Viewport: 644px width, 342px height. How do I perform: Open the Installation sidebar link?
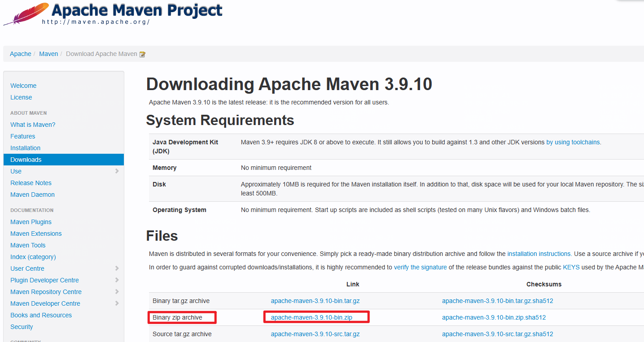pos(25,148)
